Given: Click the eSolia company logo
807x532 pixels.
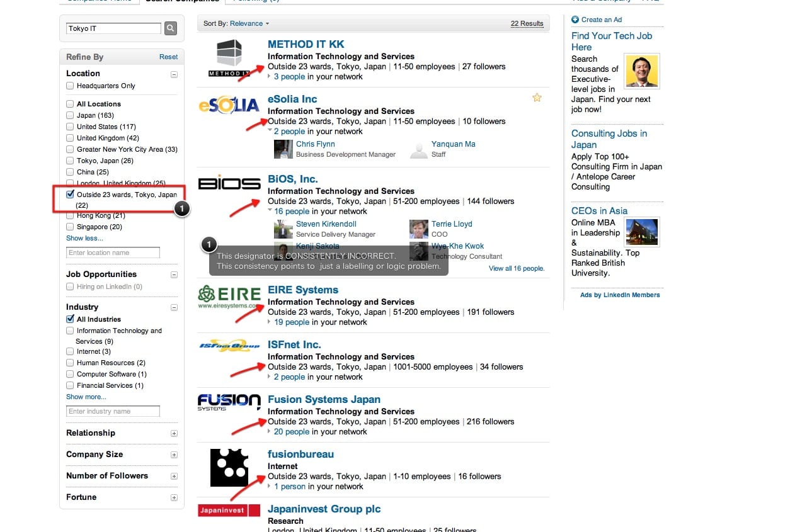Looking at the screenshot, I should click(229, 106).
